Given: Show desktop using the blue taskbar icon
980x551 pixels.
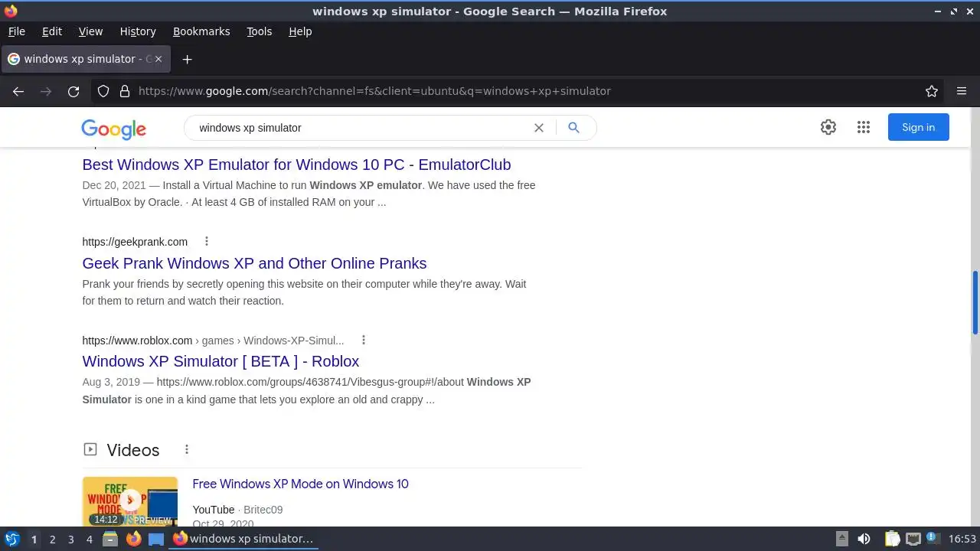Looking at the screenshot, I should (156, 539).
